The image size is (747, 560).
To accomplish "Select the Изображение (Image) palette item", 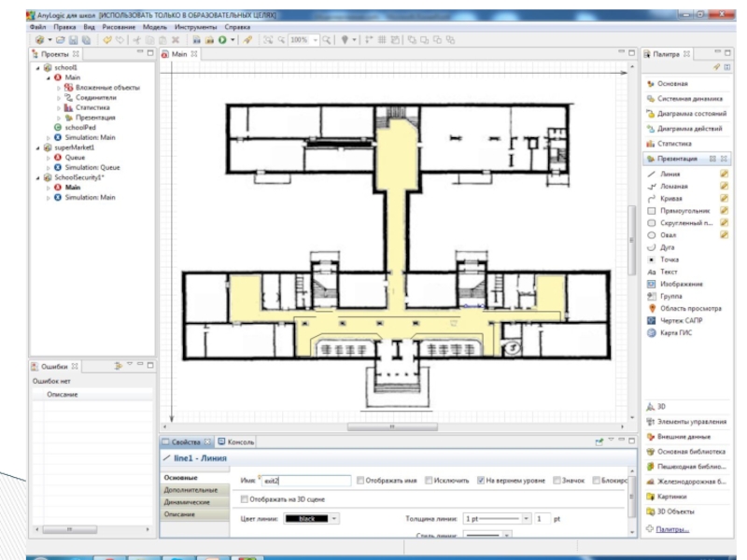I will pos(680,284).
